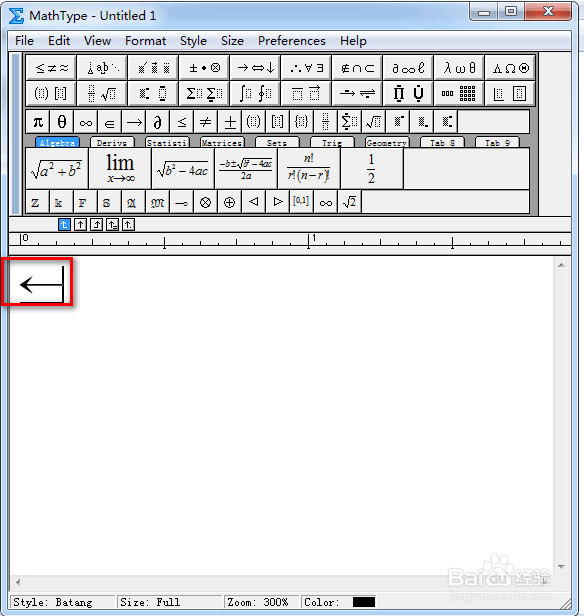This screenshot has width=584, height=616.
Task: Insert the right arrow symbol
Action: click(x=134, y=122)
